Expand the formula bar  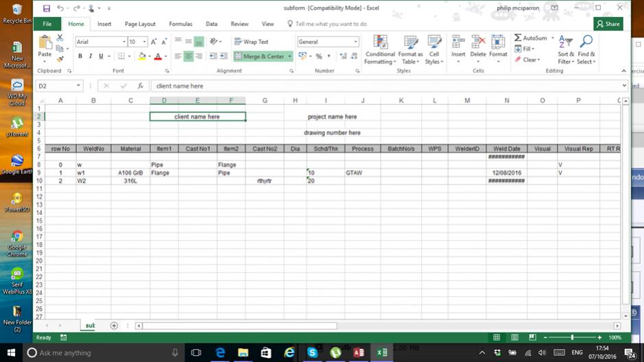click(624, 86)
